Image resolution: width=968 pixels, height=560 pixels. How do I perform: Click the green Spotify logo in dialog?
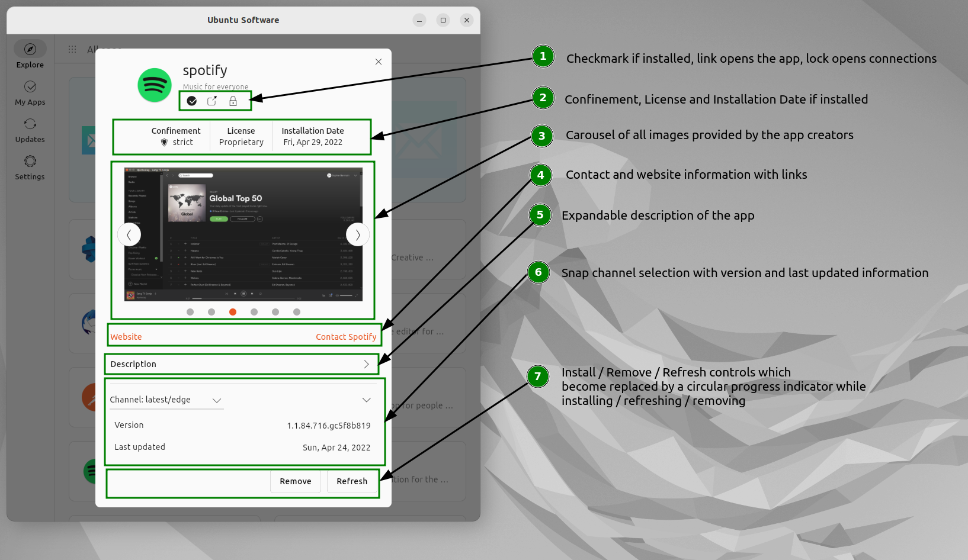click(155, 85)
